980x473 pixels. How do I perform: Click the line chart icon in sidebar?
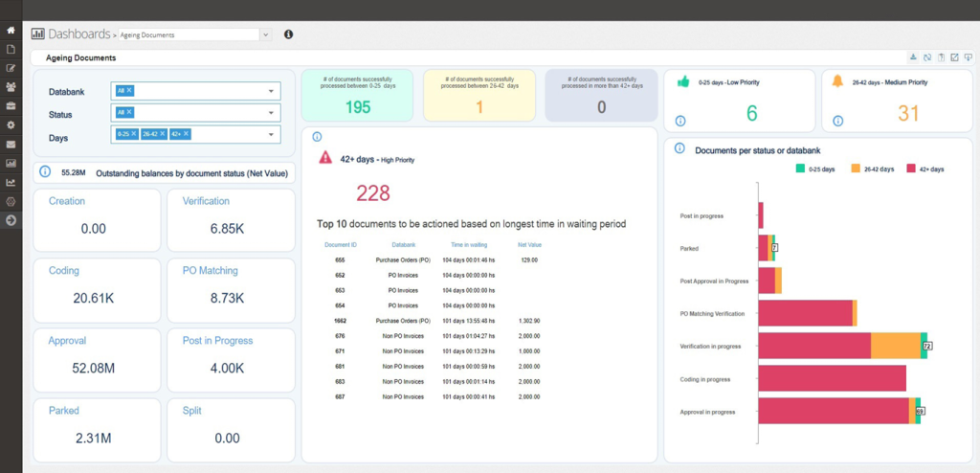coord(11,183)
